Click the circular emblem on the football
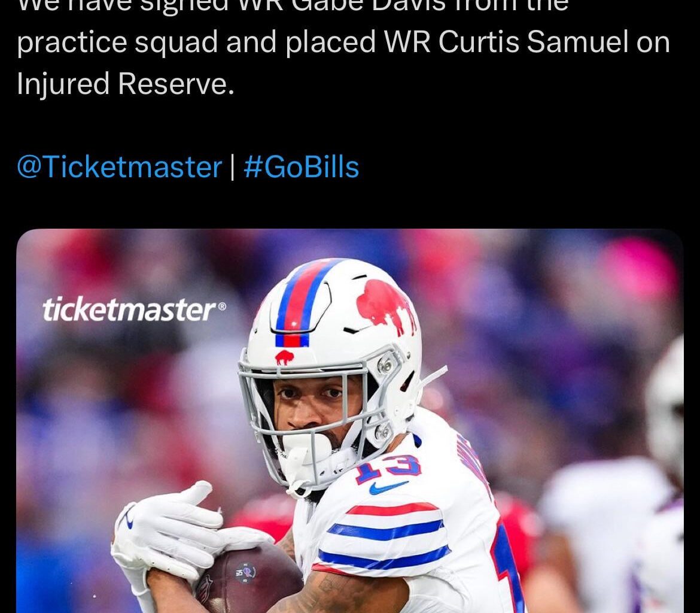Viewport: 700px width, 613px height. [x=246, y=572]
